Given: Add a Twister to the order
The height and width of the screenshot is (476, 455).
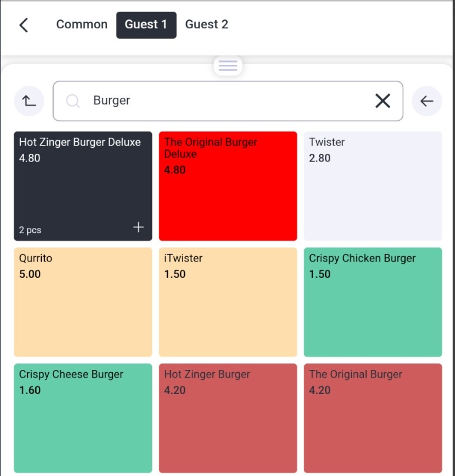Looking at the screenshot, I should [x=373, y=186].
